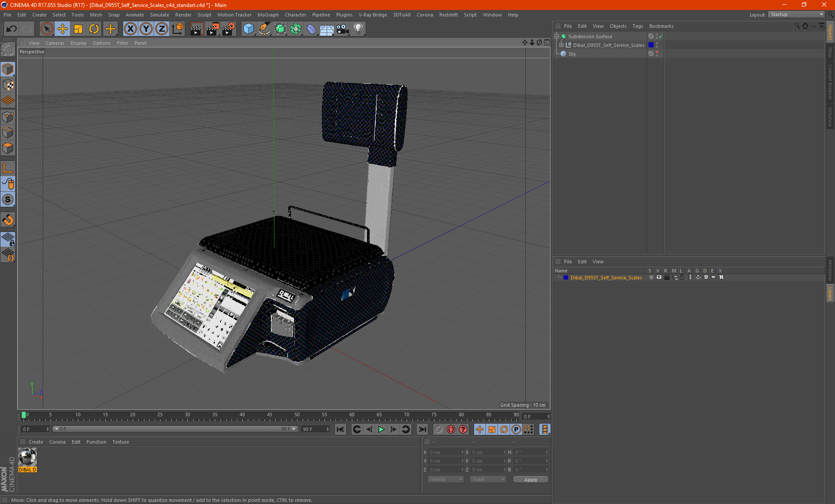
Task: Open the World coordinate dropdown
Action: [446, 479]
